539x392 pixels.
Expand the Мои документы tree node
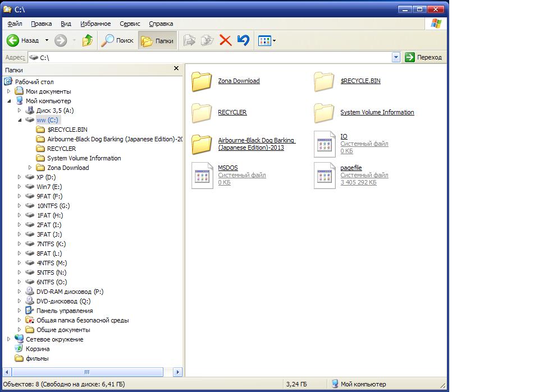[x=9, y=91]
